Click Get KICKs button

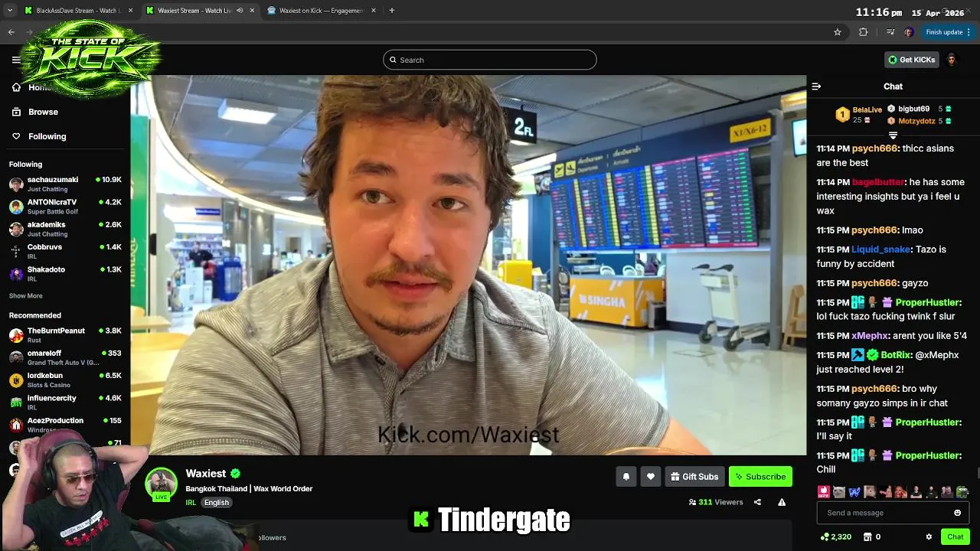tap(911, 60)
